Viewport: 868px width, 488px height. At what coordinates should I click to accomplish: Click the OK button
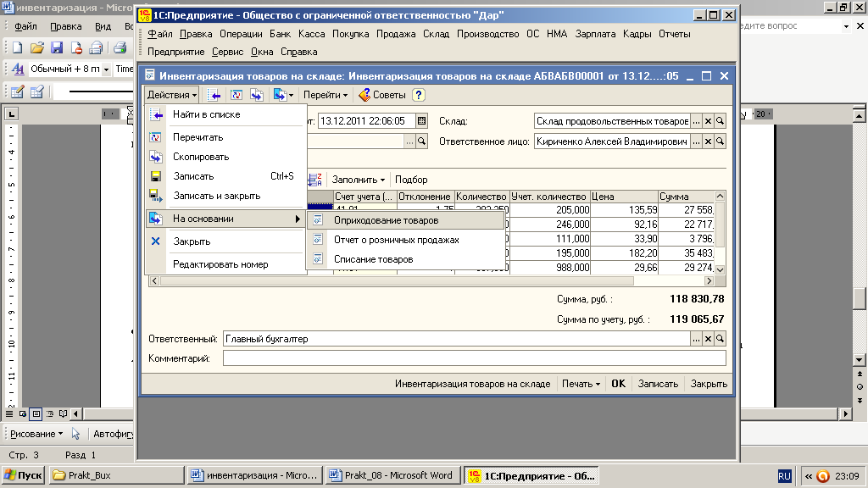(x=618, y=384)
